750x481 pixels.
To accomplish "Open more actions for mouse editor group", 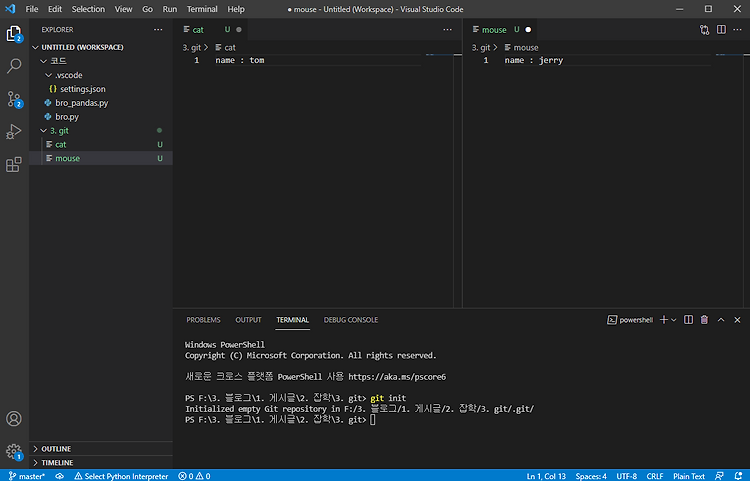I will (x=737, y=30).
